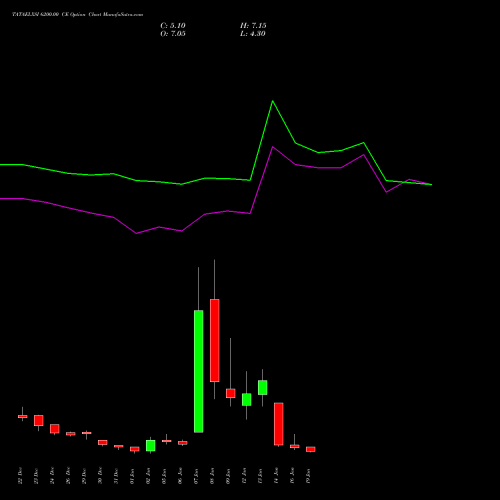This screenshot has height=500, width=500.
Task: Click the 12 Jan date label
Action: tap(244, 476)
